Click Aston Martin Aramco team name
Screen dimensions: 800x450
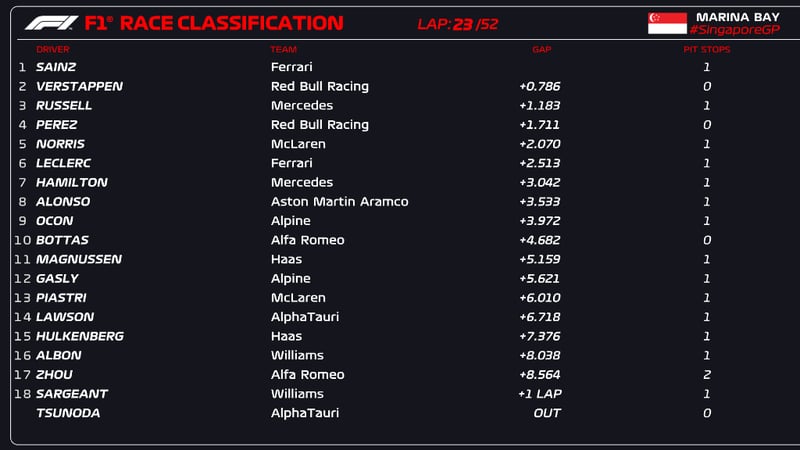click(339, 201)
